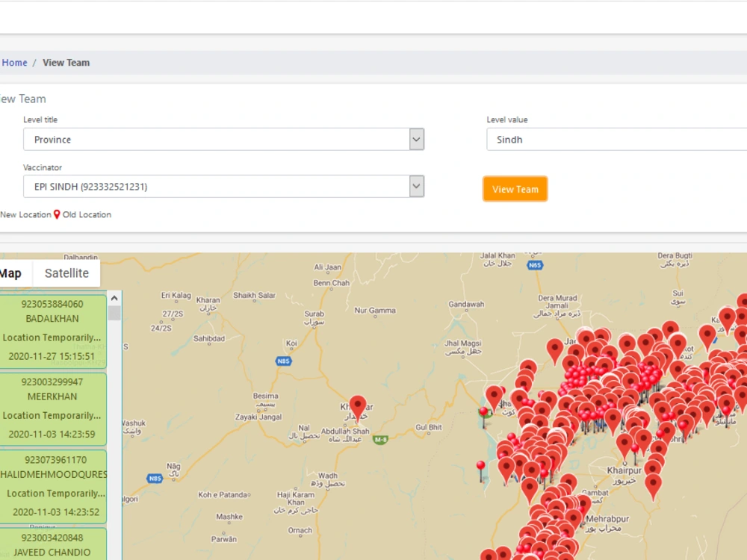This screenshot has width=747, height=560.
Task: Open the Home breadcrumb link
Action: pyautogui.click(x=14, y=63)
